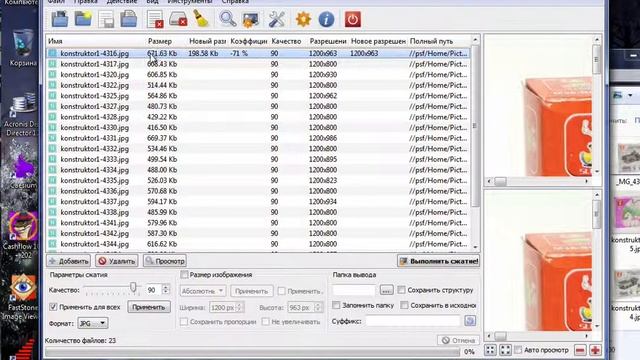This screenshot has width=640, height=360.
Task: Click the icon beside the Суффикс field
Action: click(x=470, y=321)
